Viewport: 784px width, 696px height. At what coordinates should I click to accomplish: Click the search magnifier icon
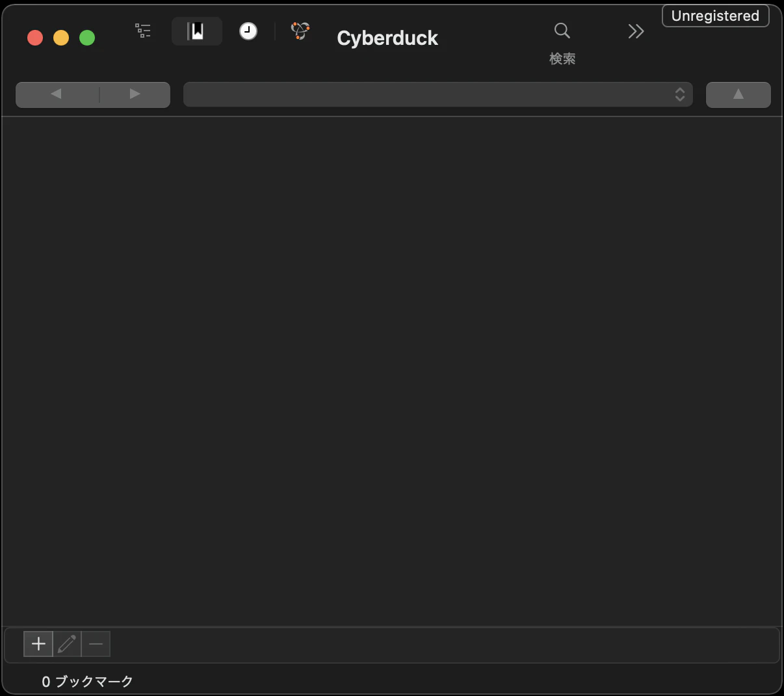(x=562, y=31)
